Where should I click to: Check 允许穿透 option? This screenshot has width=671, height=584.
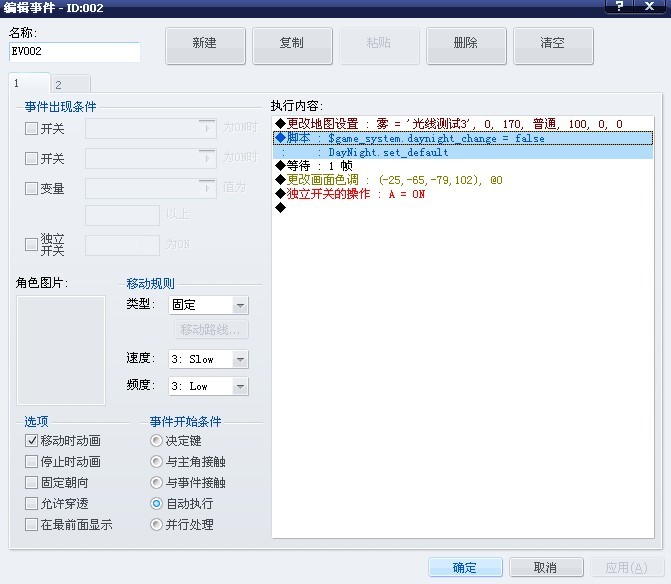31,503
